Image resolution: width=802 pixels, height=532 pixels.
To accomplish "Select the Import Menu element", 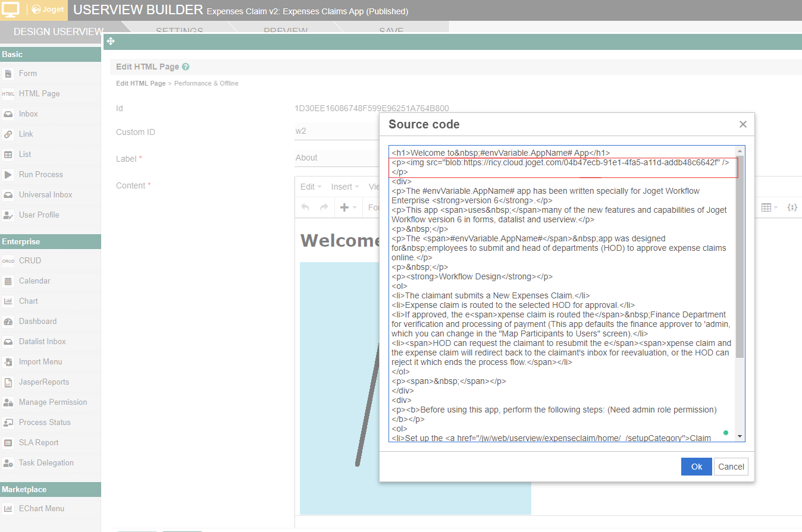I will pos(51,362).
